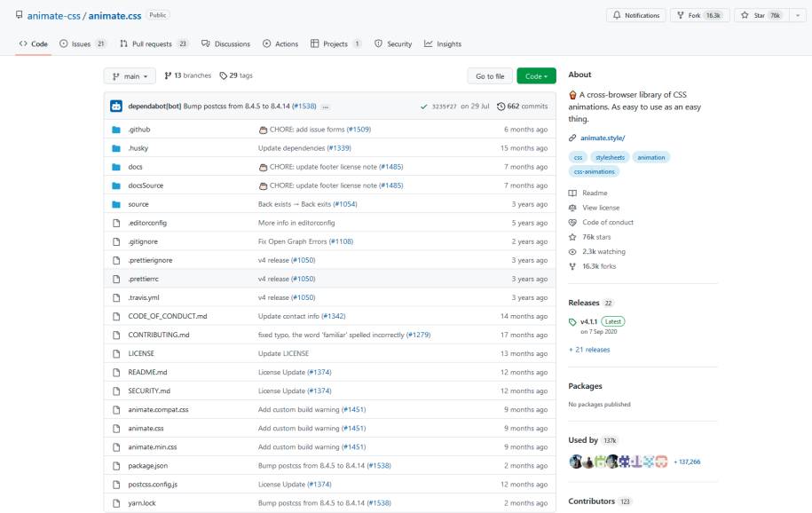Image resolution: width=812 pixels, height=513 pixels.
Task: Click the tag icon next to v4.1.1
Action: pyautogui.click(x=572, y=322)
